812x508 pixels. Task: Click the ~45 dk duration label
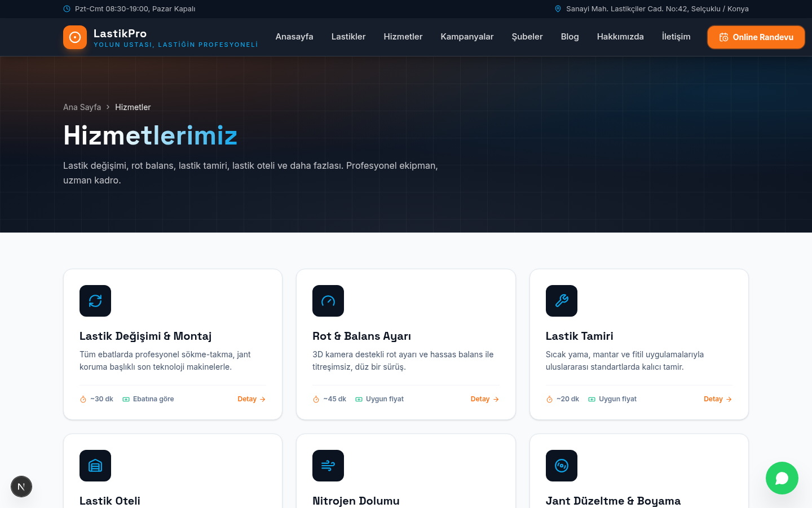point(335,399)
